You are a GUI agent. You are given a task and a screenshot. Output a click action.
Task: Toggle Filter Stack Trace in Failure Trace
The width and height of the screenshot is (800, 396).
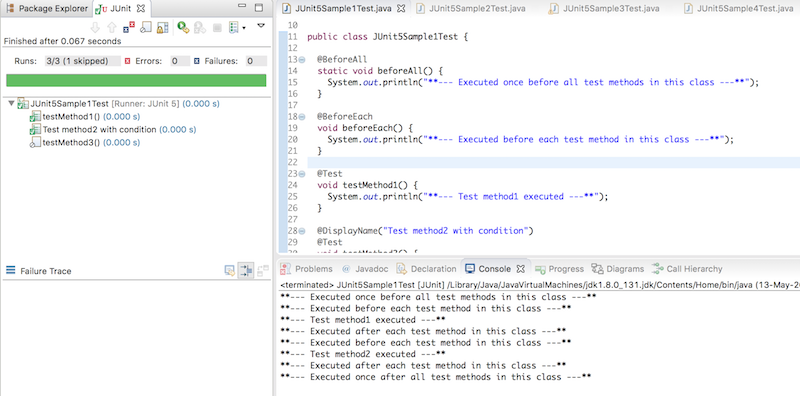tap(246, 270)
